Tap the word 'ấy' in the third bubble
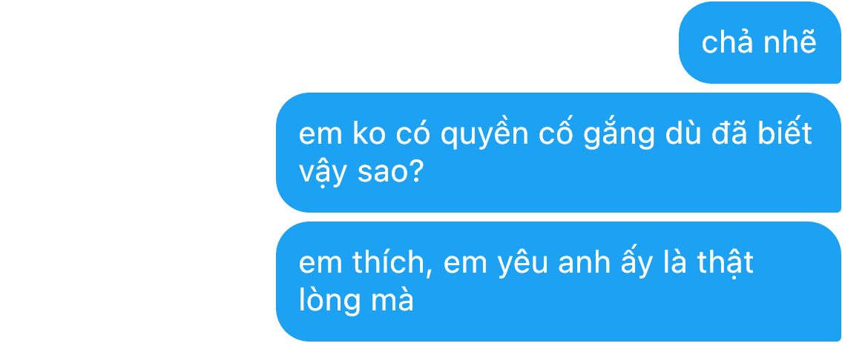 point(631,263)
